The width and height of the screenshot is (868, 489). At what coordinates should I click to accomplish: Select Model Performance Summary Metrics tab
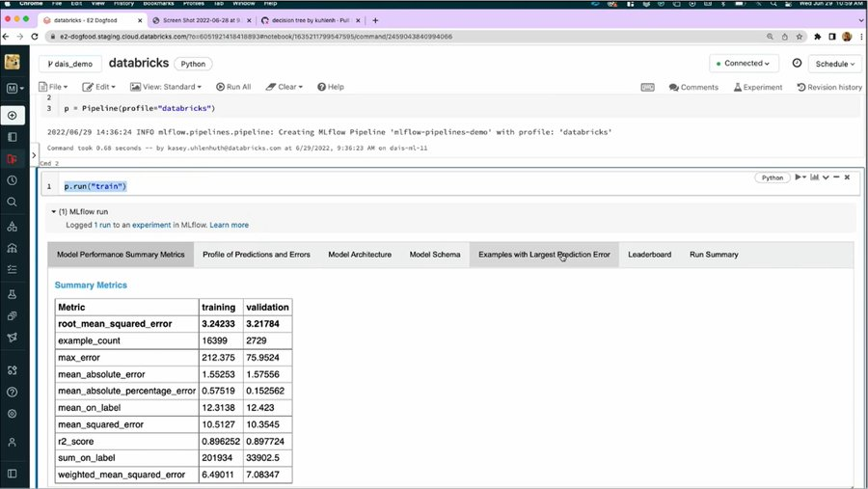[x=121, y=255]
